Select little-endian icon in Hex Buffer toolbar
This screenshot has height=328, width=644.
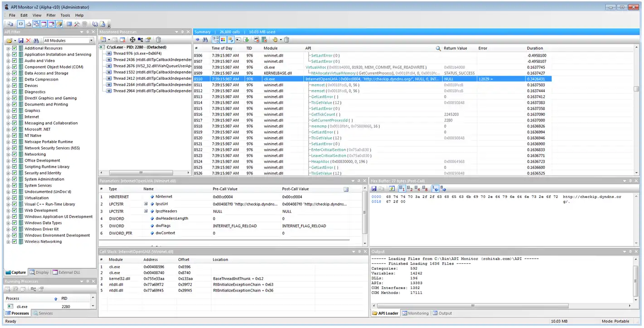(x=435, y=188)
